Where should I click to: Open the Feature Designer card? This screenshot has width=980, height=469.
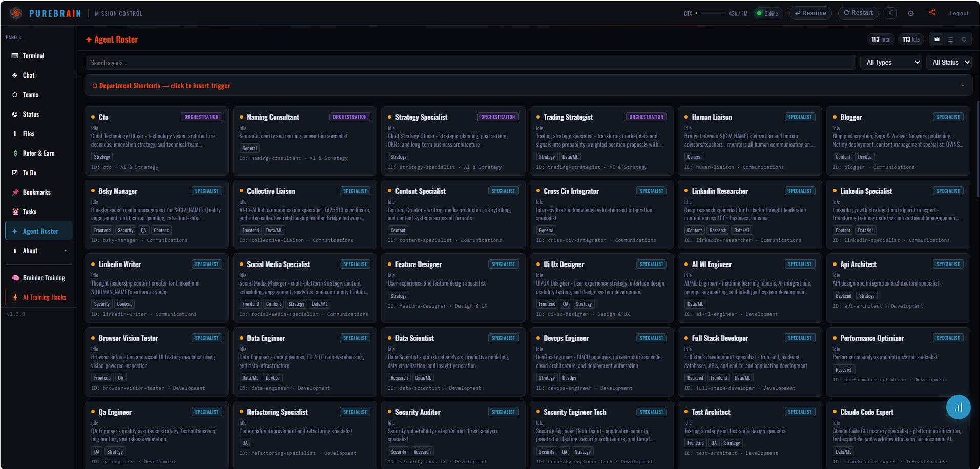pyautogui.click(x=453, y=288)
